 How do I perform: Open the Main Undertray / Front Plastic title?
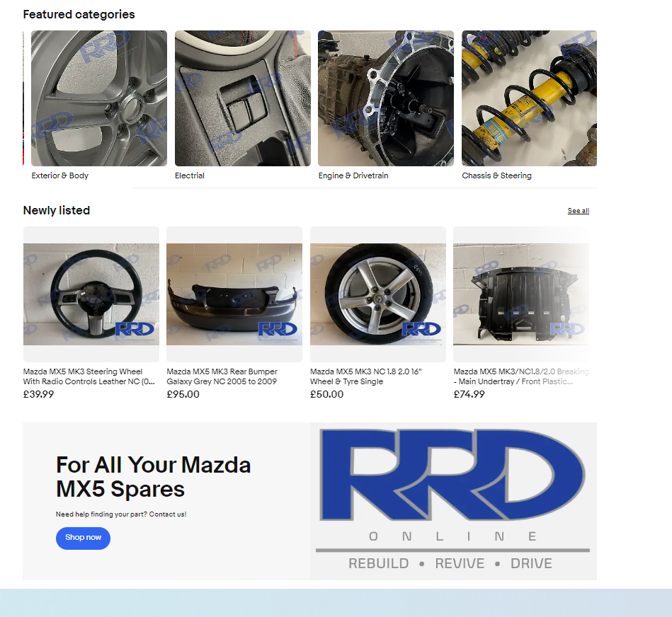pyautogui.click(x=521, y=376)
